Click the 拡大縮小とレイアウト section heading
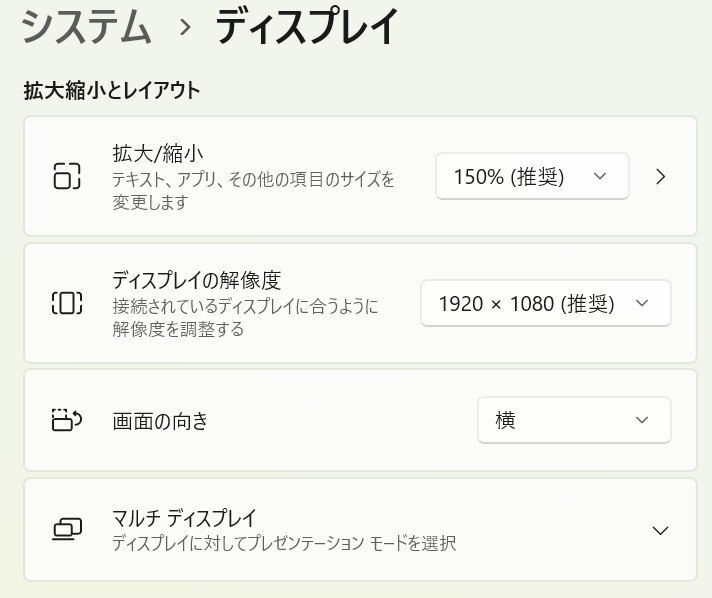This screenshot has width=712, height=598. (x=112, y=91)
